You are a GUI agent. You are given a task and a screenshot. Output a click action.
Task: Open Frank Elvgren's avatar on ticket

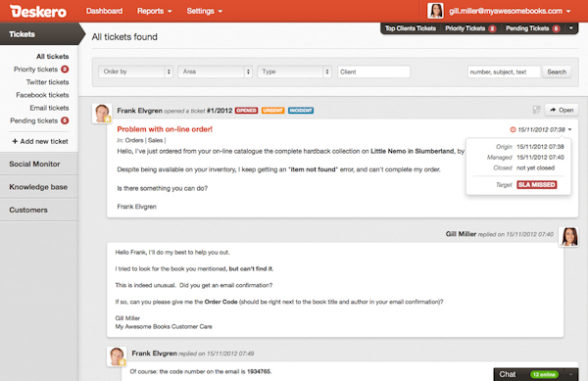pyautogui.click(x=102, y=114)
